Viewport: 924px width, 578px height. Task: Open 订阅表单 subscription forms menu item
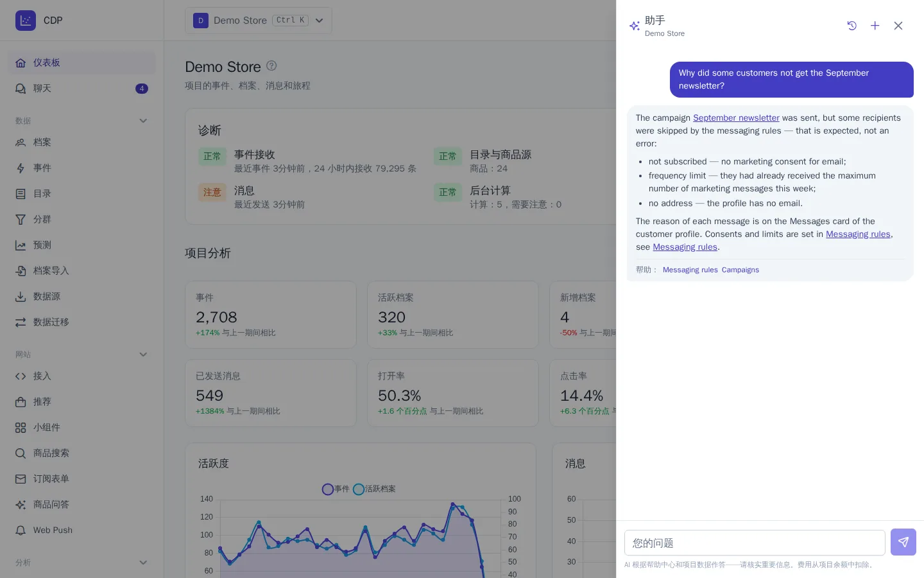click(82, 479)
